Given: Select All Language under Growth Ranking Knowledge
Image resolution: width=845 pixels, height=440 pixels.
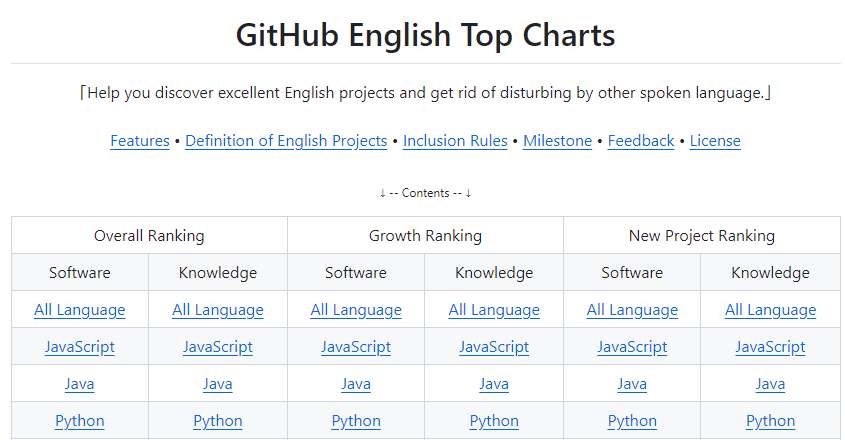Looking at the screenshot, I should point(494,310).
